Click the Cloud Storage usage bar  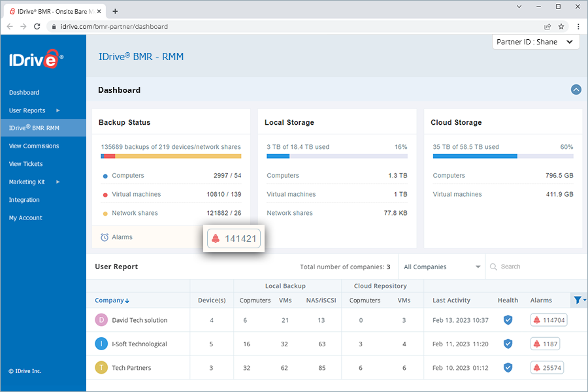(x=503, y=156)
